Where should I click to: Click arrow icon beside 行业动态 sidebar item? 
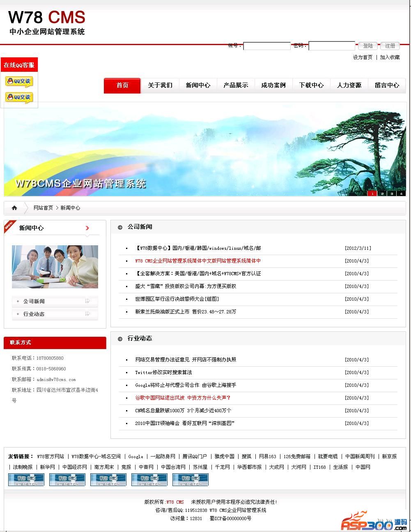pos(87,314)
